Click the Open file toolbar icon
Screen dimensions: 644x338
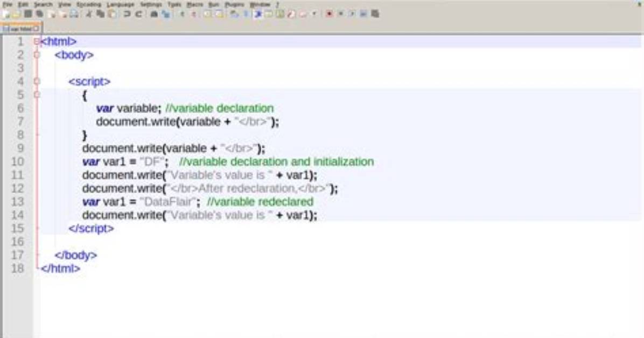click(x=17, y=14)
